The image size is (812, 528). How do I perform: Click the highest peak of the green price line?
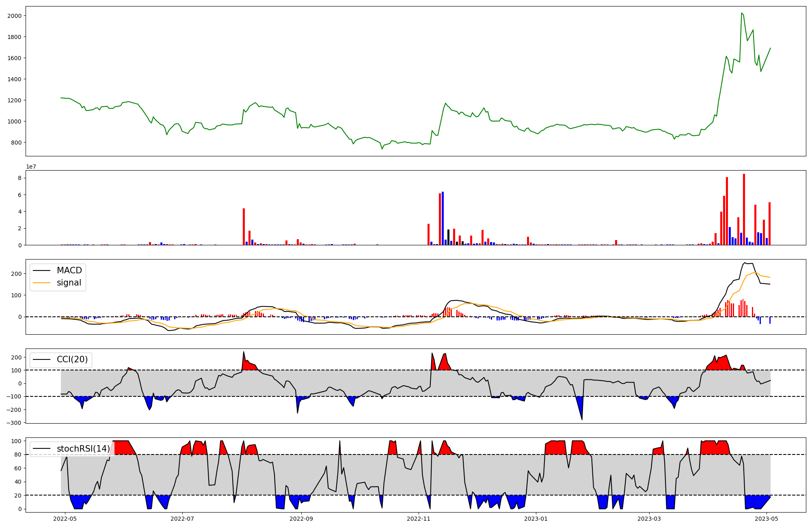(x=741, y=13)
